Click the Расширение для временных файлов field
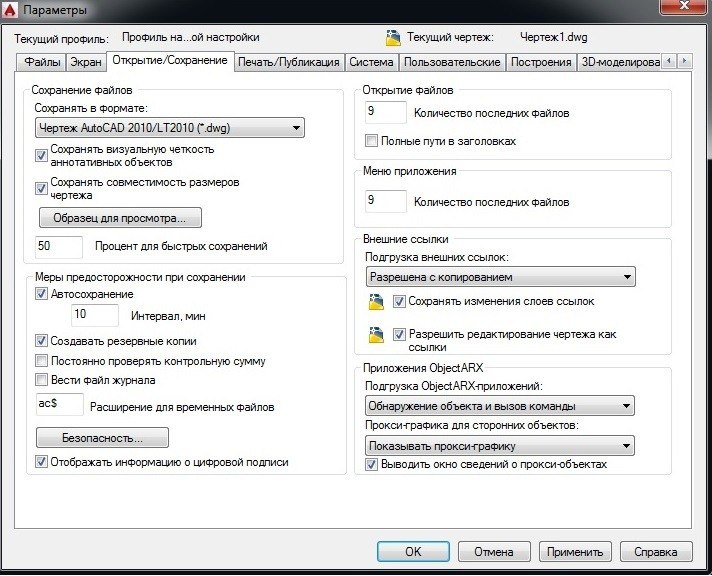Viewport: 712px width, 576px height. pyautogui.click(x=60, y=404)
